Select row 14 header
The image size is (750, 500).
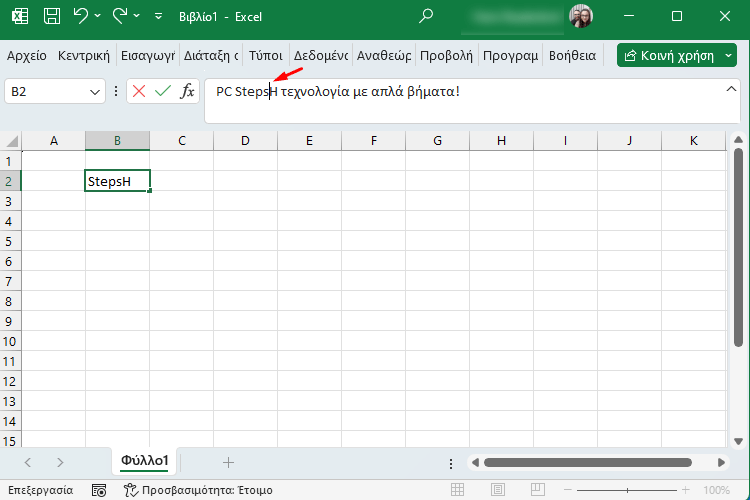pyautogui.click(x=11, y=421)
